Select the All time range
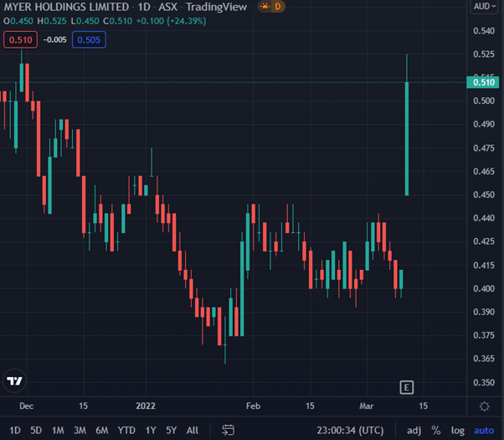The width and height of the screenshot is (504, 440). pos(193,430)
